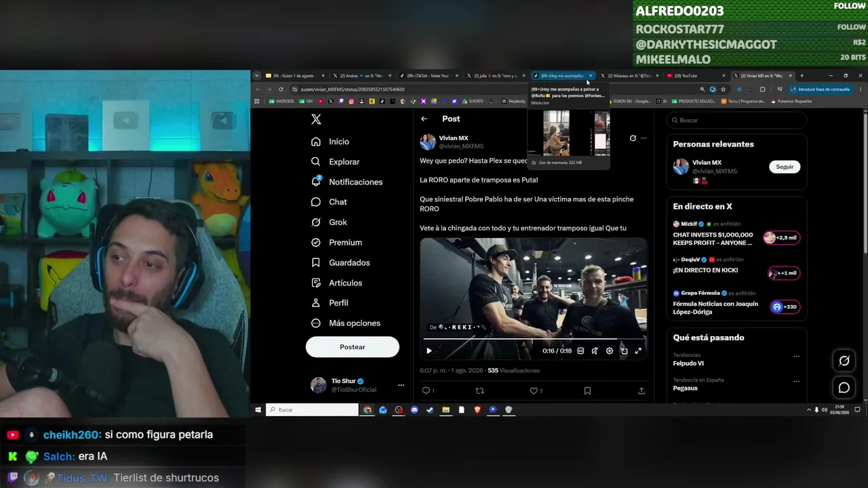The image size is (868, 488).
Task: Open the Pokemon Roguelike bookmark
Action: tap(791, 102)
